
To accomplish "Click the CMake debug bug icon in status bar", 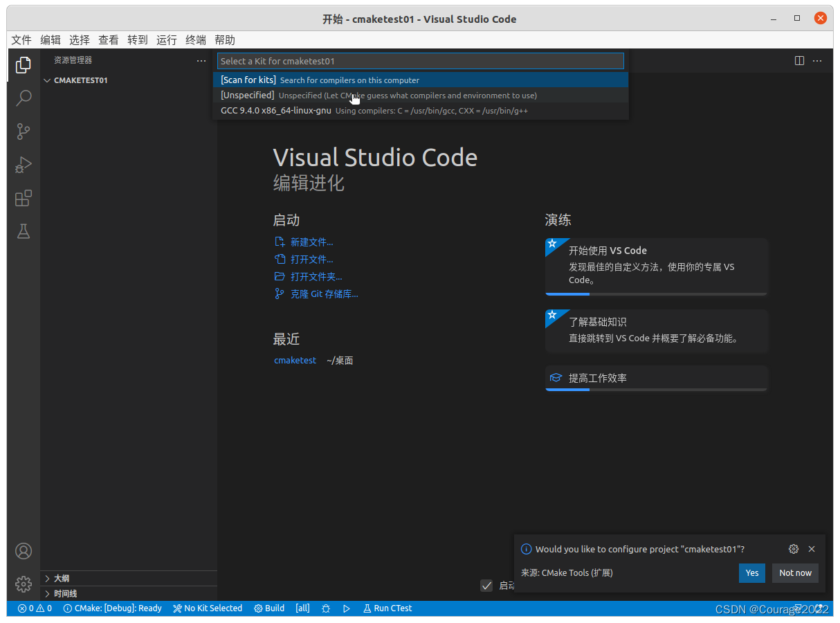I will click(326, 608).
